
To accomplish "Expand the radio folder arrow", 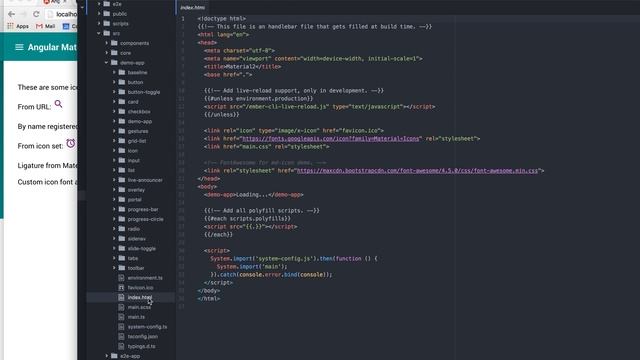I will 114,229.
